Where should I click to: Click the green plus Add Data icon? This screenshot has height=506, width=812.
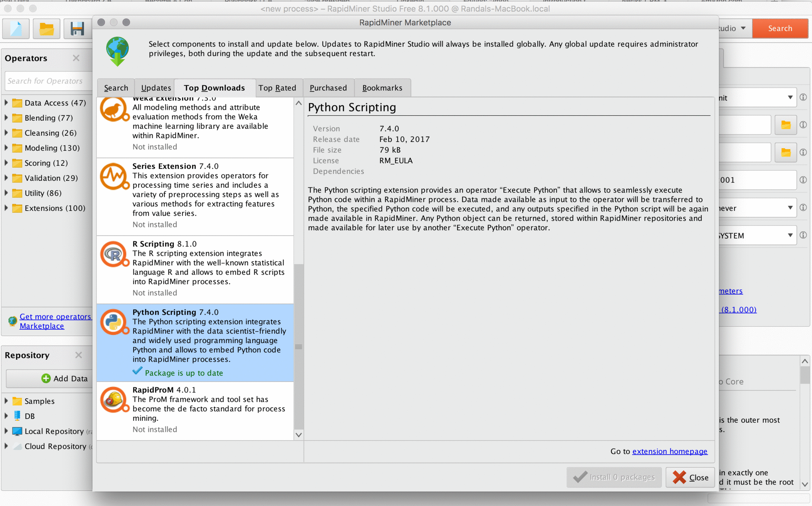click(x=46, y=378)
